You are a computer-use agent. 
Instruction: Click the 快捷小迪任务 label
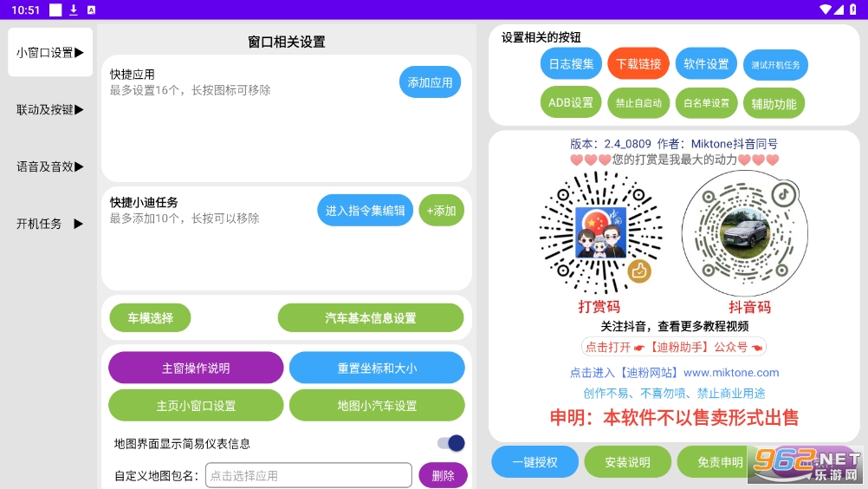(144, 203)
